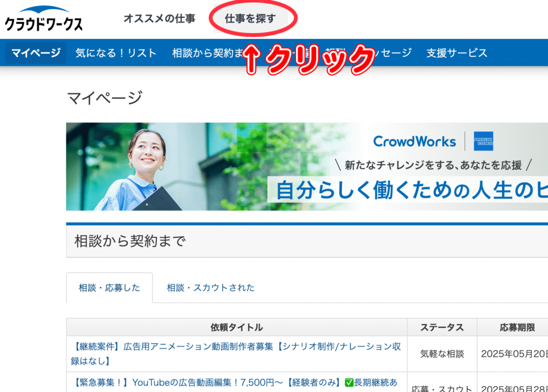Click the 気軽な相談 status cell
This screenshot has height=392, width=548.
(442, 354)
